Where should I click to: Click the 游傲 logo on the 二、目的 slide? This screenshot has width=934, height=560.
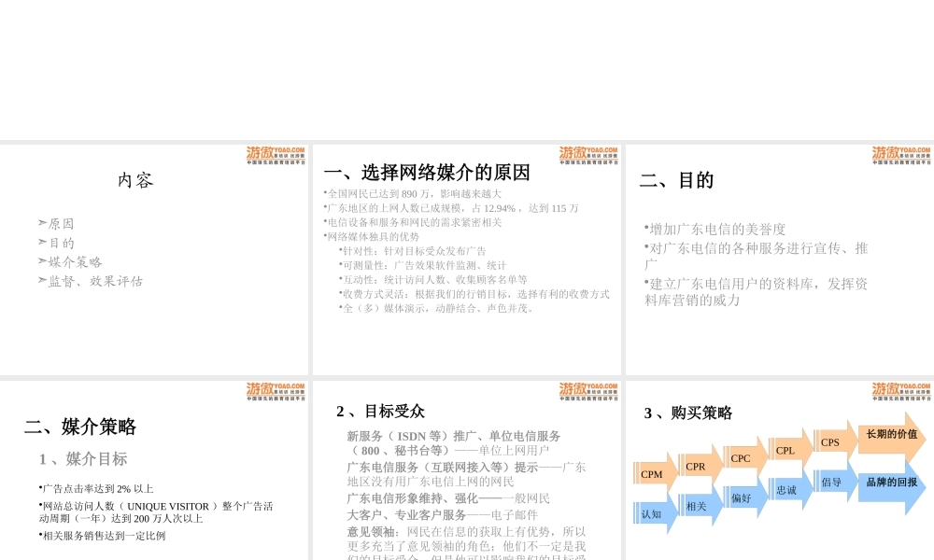(x=901, y=155)
